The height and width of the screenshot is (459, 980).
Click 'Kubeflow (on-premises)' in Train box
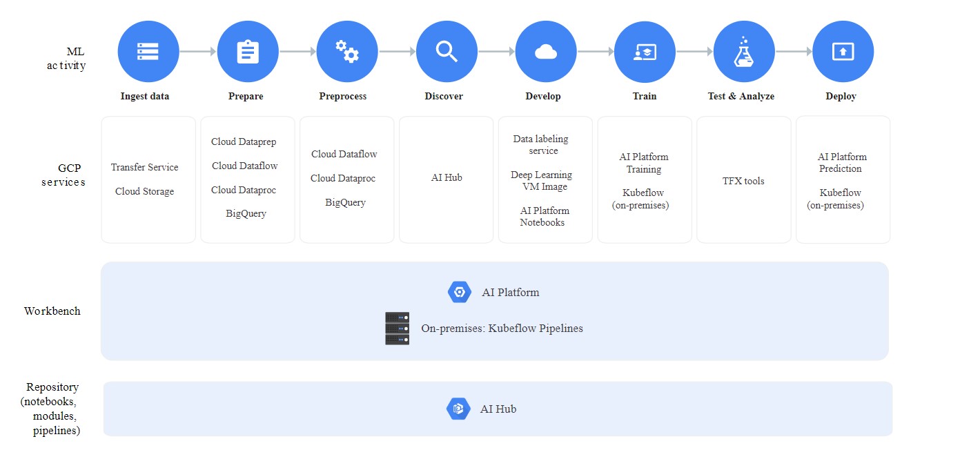click(640, 199)
